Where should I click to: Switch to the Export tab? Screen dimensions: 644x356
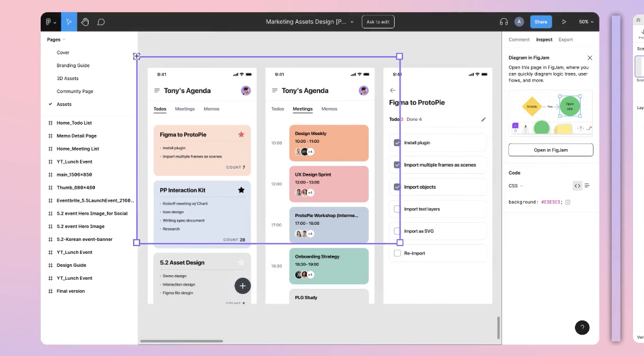coord(566,39)
